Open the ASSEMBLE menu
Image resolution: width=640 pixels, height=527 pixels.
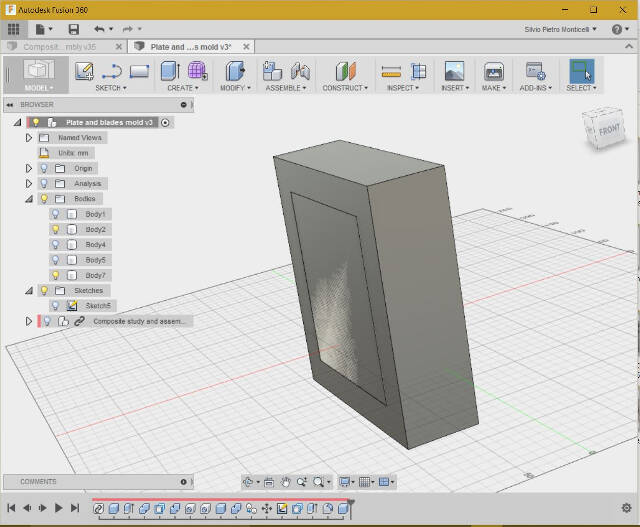click(x=286, y=88)
